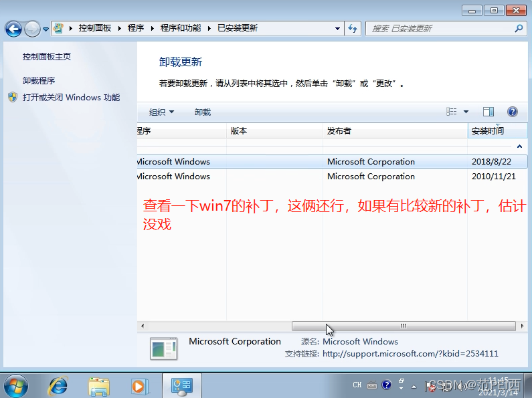Sort by the 安装时间 column header
Viewport: 532px width, 398px height.
point(497,131)
